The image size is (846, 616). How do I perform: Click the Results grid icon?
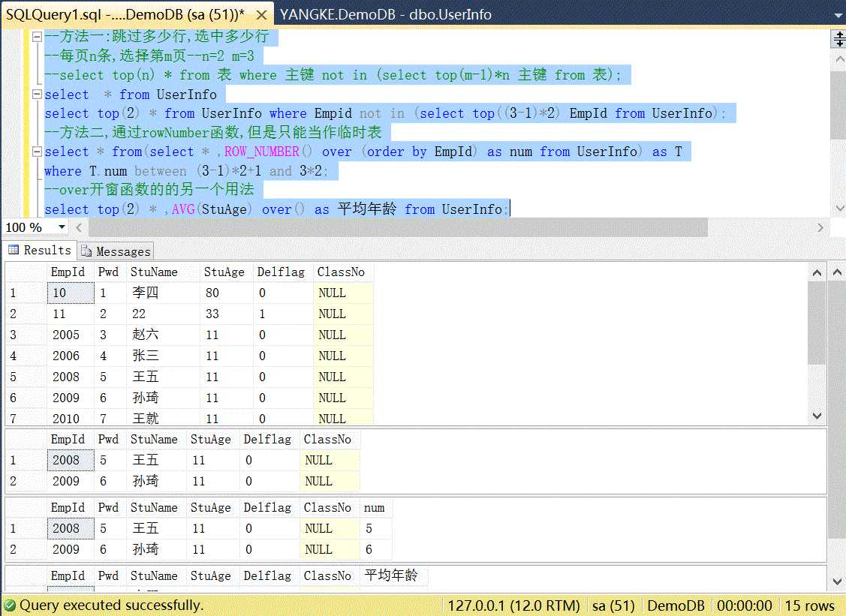pos(14,250)
